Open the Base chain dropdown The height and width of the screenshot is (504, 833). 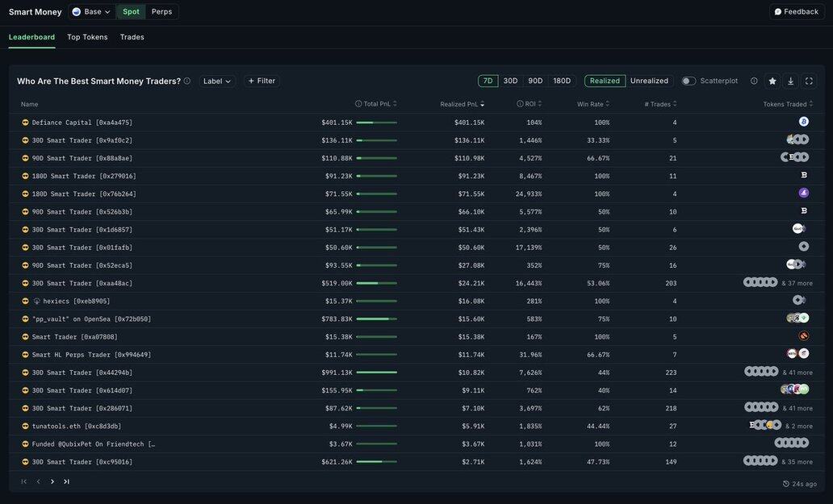(x=91, y=12)
